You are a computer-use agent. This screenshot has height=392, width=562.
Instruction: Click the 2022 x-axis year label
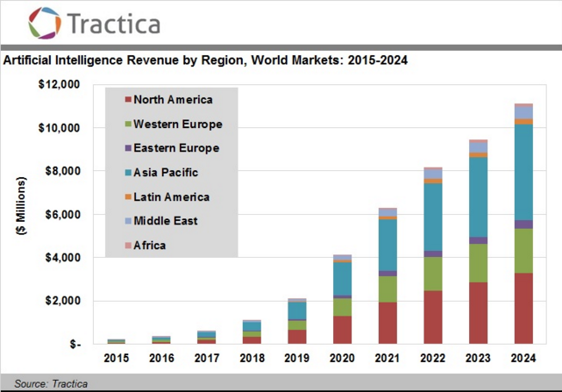[x=432, y=358]
